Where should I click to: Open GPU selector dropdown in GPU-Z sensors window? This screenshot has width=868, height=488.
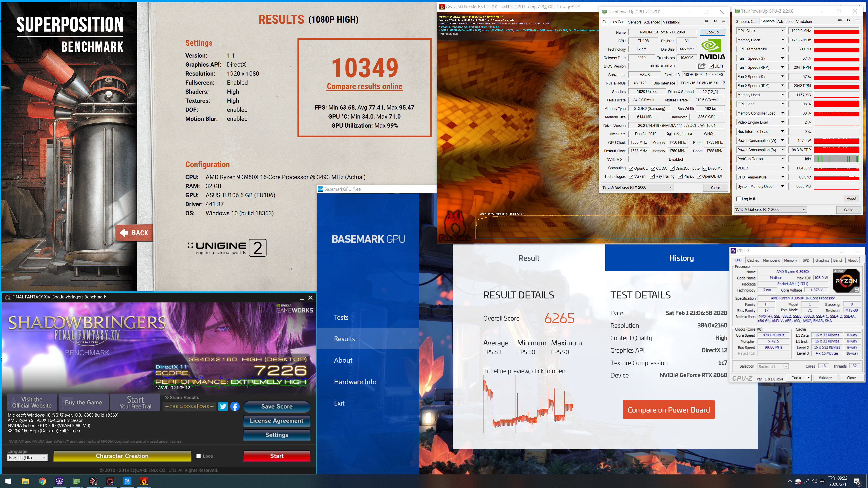point(770,209)
